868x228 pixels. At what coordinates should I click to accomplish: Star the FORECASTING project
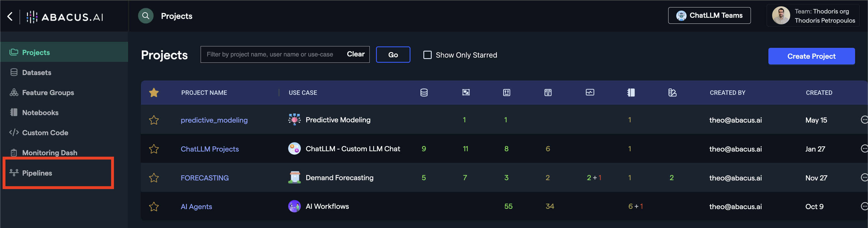click(x=154, y=178)
